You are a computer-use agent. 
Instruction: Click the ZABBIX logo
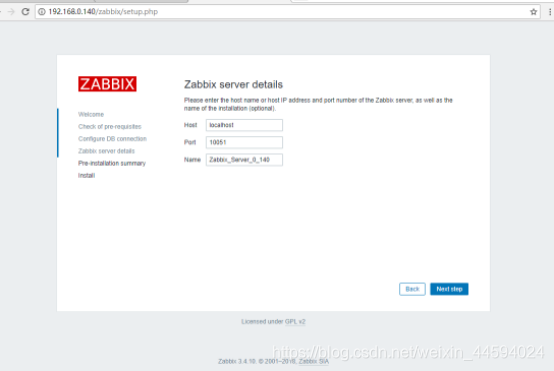click(107, 84)
